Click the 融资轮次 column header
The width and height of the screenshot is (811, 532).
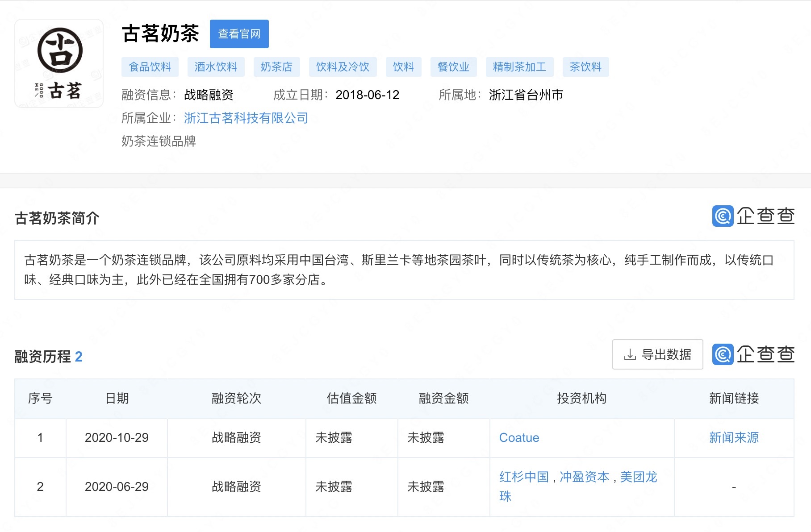point(236,398)
